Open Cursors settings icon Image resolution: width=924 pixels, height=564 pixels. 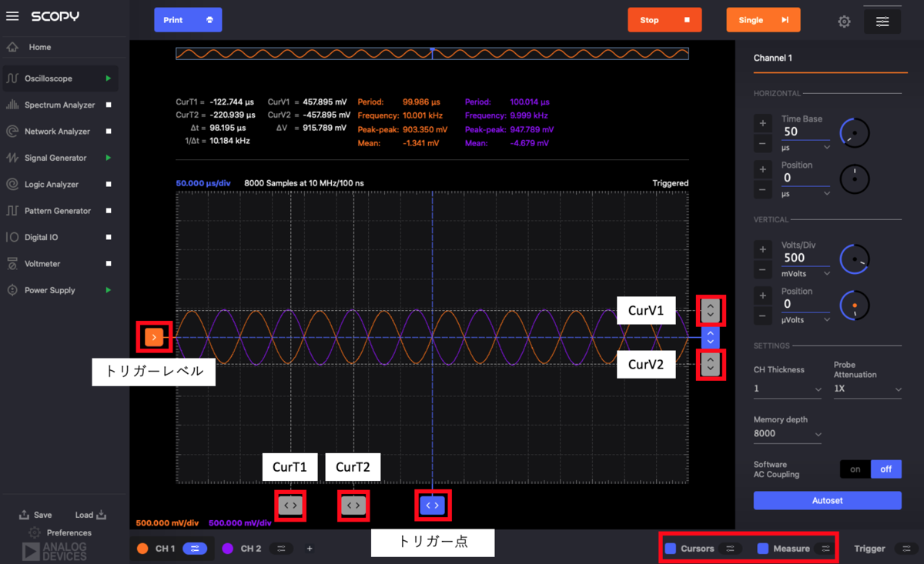click(x=730, y=549)
